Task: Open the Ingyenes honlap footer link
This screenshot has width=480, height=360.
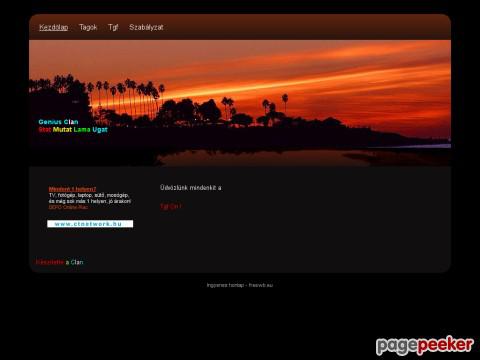Action: (240, 285)
